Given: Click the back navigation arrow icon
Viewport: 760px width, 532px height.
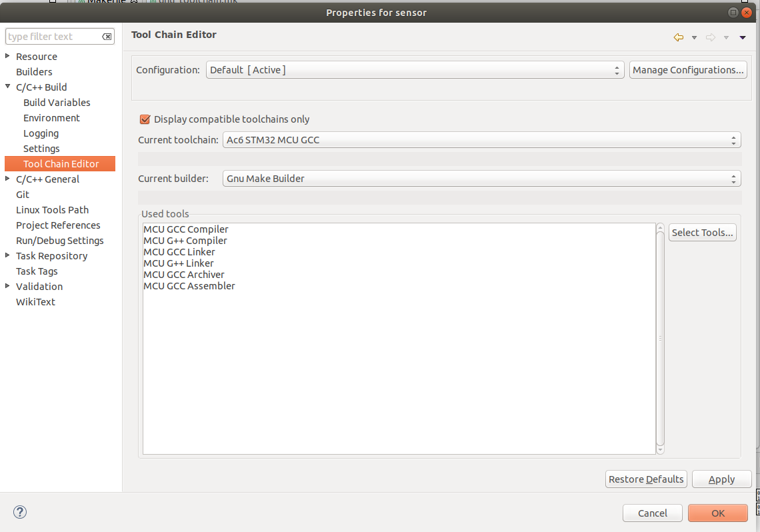Looking at the screenshot, I should coord(679,37).
